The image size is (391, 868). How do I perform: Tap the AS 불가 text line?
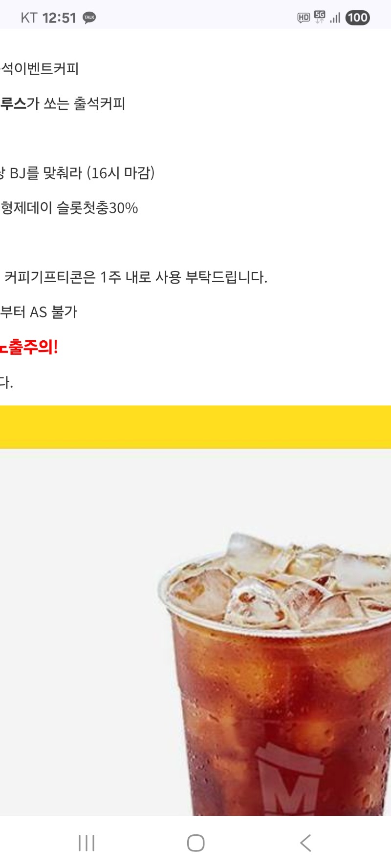pos(39,312)
